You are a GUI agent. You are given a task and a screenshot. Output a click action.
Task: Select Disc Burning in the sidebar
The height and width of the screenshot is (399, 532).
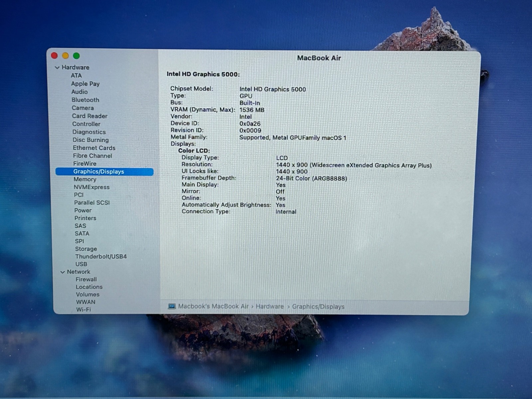[90, 140]
